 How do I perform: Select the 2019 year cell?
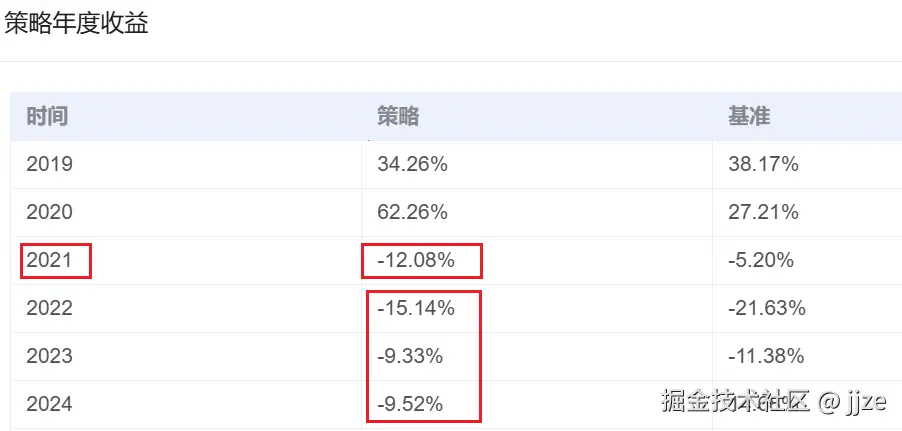(x=49, y=165)
